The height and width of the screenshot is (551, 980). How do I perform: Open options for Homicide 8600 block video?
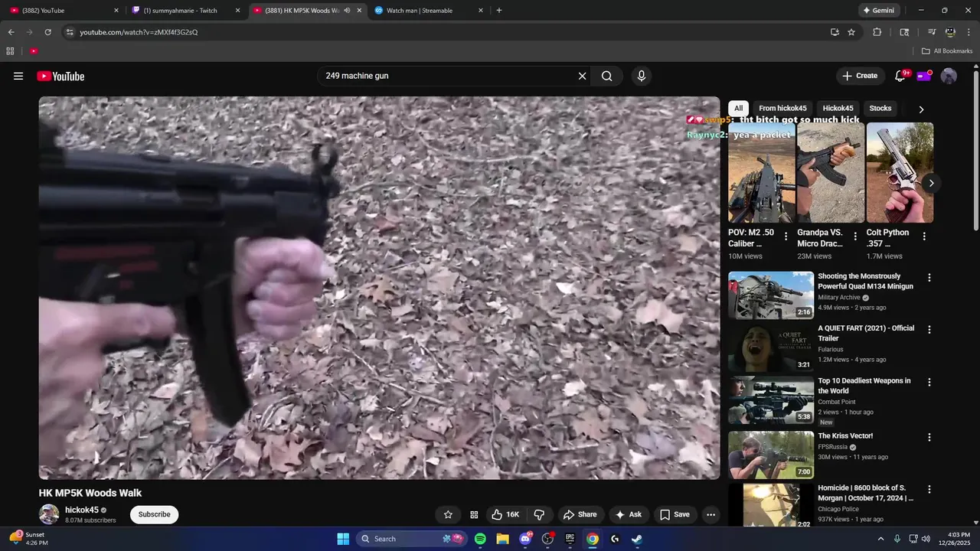[929, 490]
